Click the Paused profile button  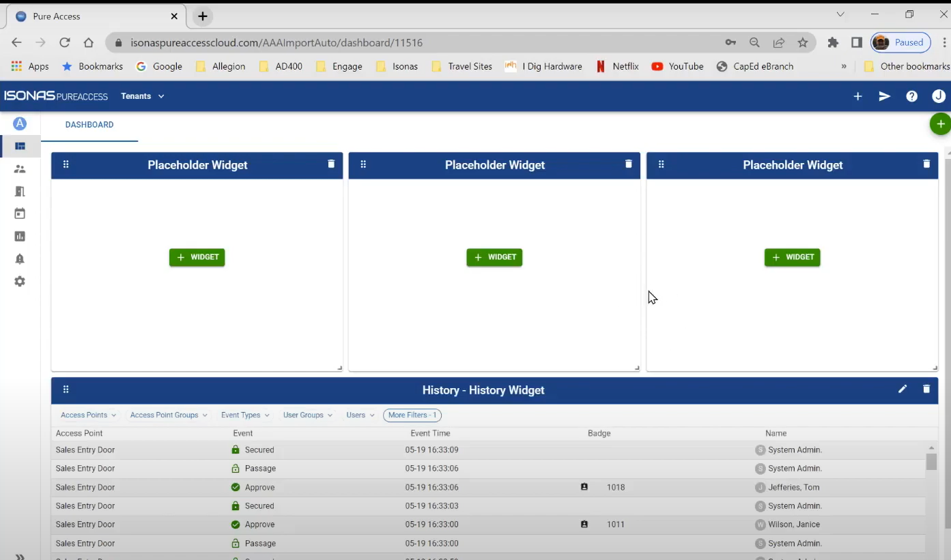click(x=901, y=42)
